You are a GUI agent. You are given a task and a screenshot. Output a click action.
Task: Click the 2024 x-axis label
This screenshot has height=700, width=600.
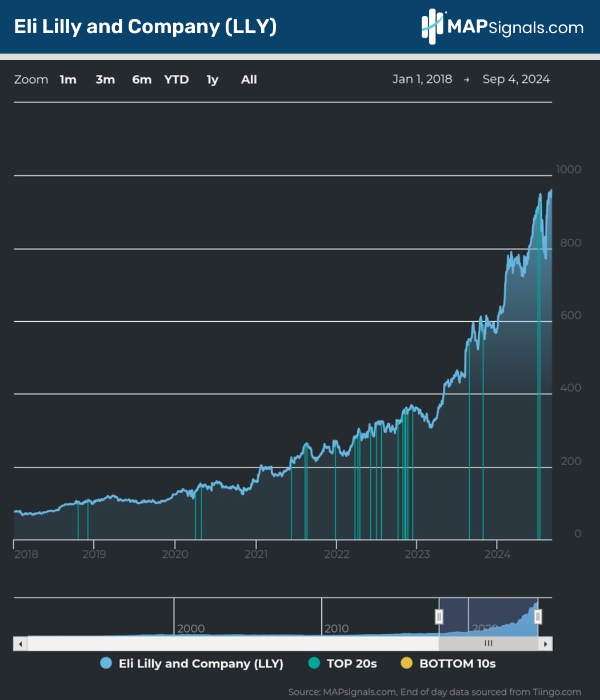pyautogui.click(x=498, y=554)
